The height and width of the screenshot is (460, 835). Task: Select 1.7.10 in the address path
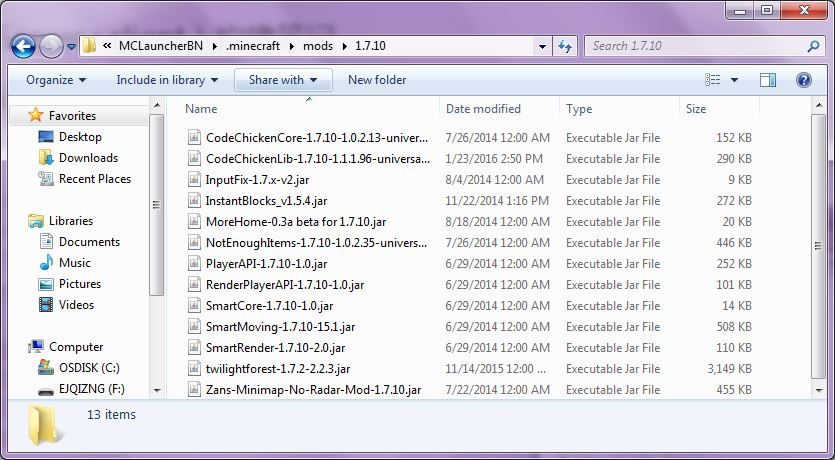coord(370,46)
